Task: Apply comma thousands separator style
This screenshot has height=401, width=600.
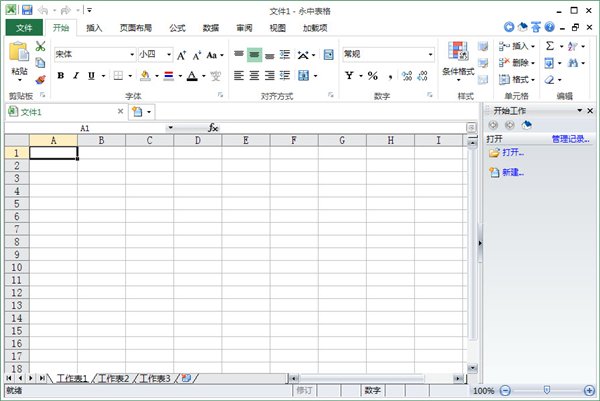Action: pos(390,76)
